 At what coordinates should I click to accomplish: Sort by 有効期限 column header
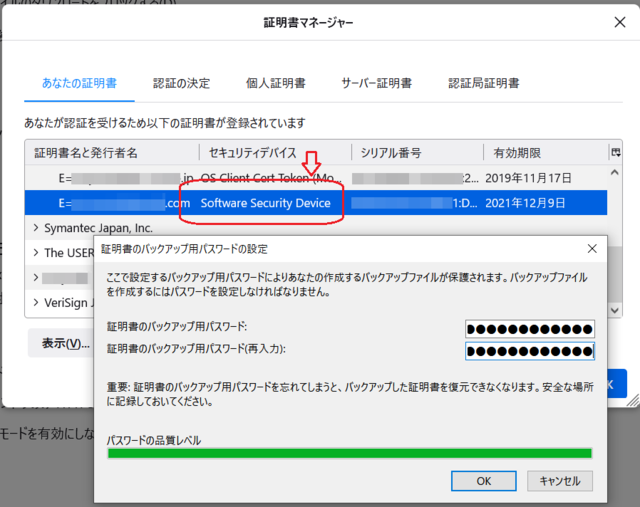click(545, 153)
